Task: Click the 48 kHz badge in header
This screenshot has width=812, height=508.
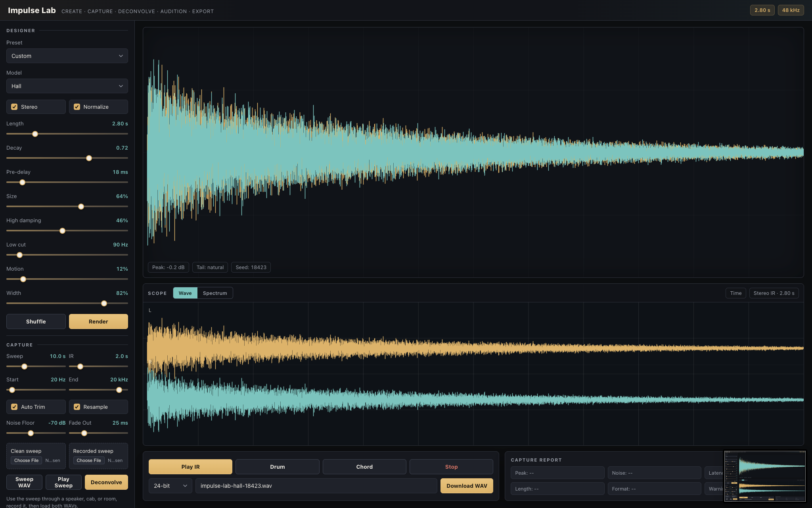Action: tap(791, 10)
